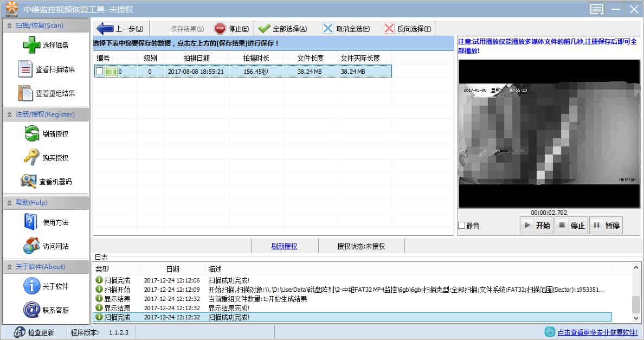Click the About Software blue info icon
This screenshot has width=644, height=340.
(x=31, y=286)
